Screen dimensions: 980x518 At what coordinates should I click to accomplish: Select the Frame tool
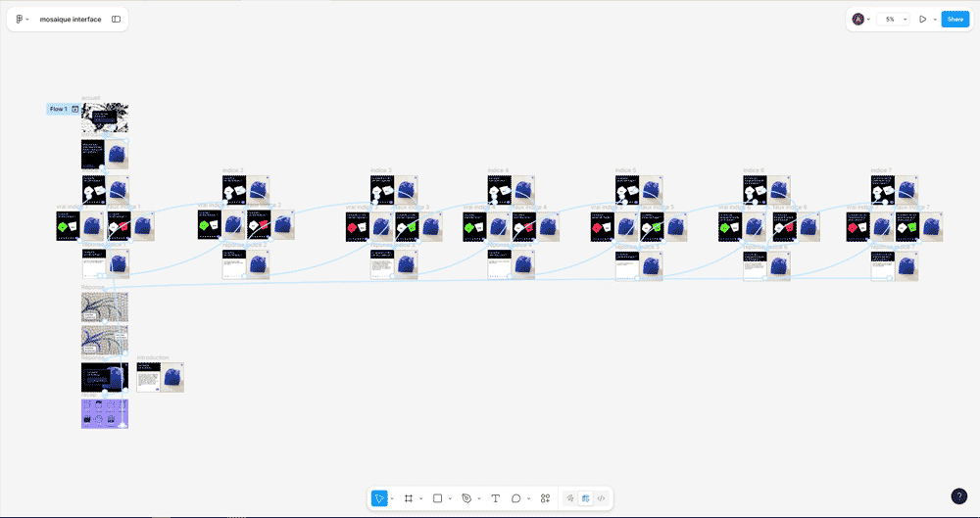(409, 498)
